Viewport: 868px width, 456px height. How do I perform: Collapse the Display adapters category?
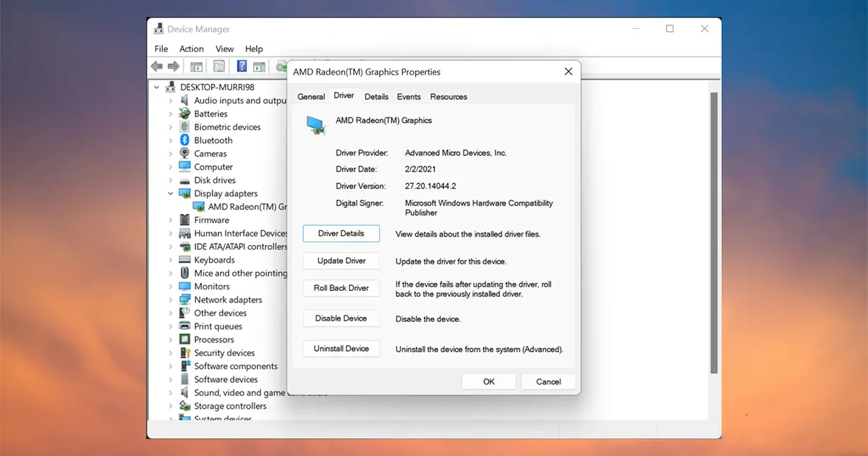[x=171, y=193]
